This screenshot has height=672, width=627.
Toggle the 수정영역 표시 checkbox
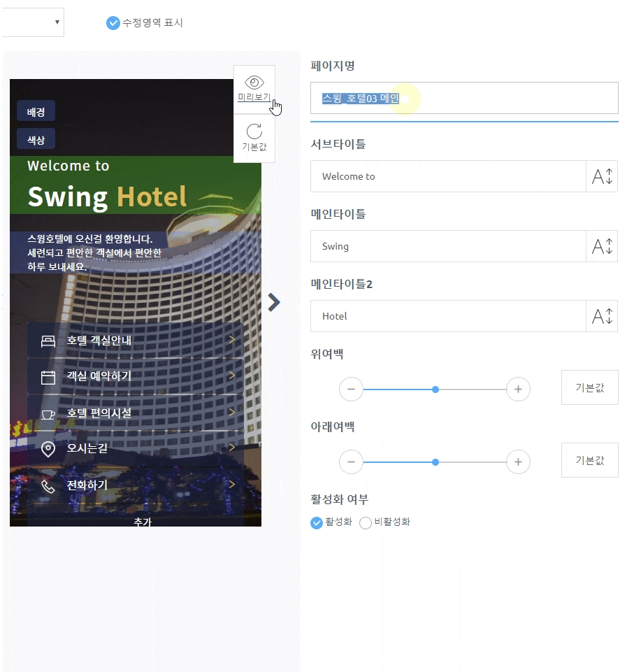[113, 23]
